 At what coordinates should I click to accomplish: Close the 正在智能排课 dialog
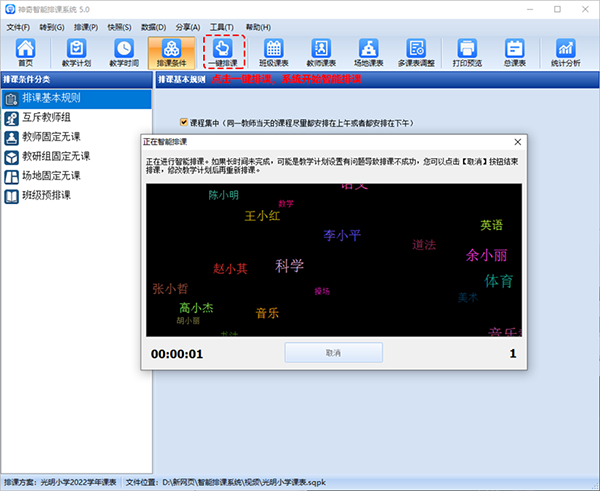tap(517, 144)
